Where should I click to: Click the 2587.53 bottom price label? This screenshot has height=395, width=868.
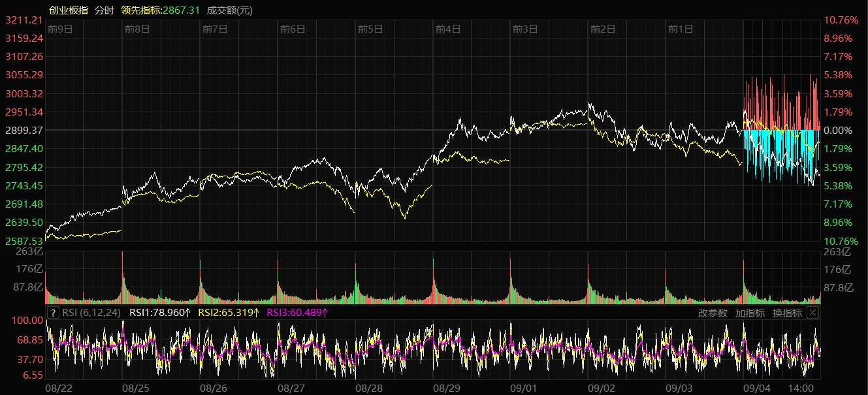coord(24,241)
